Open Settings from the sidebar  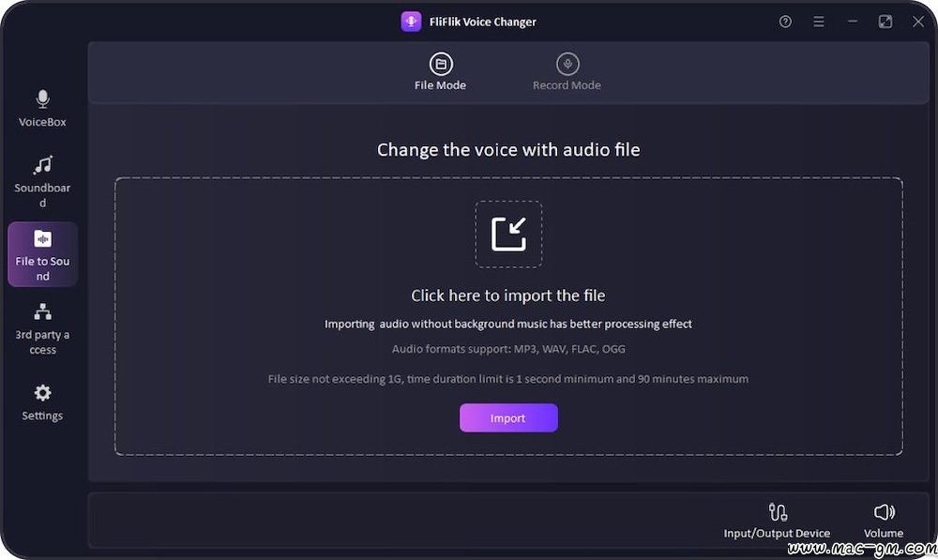point(42,402)
